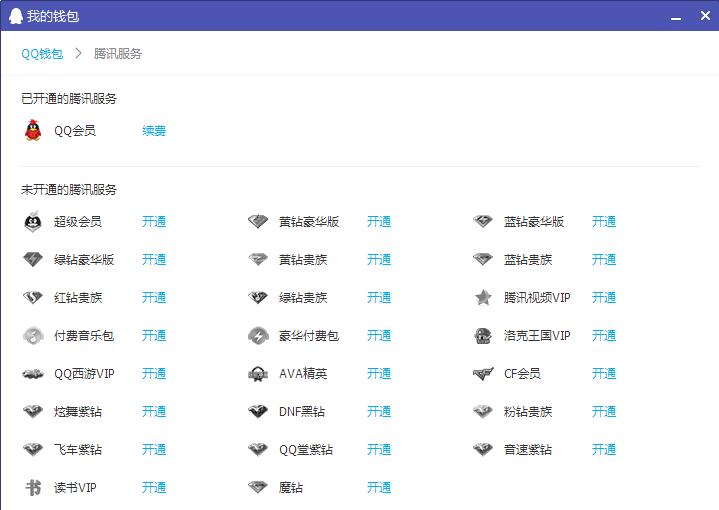Activate DNF黑钻 with 开通 link
The image size is (719, 510).
point(379,412)
